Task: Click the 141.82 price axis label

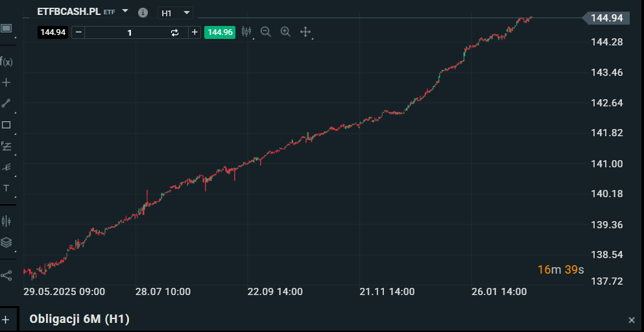Action: (606, 133)
